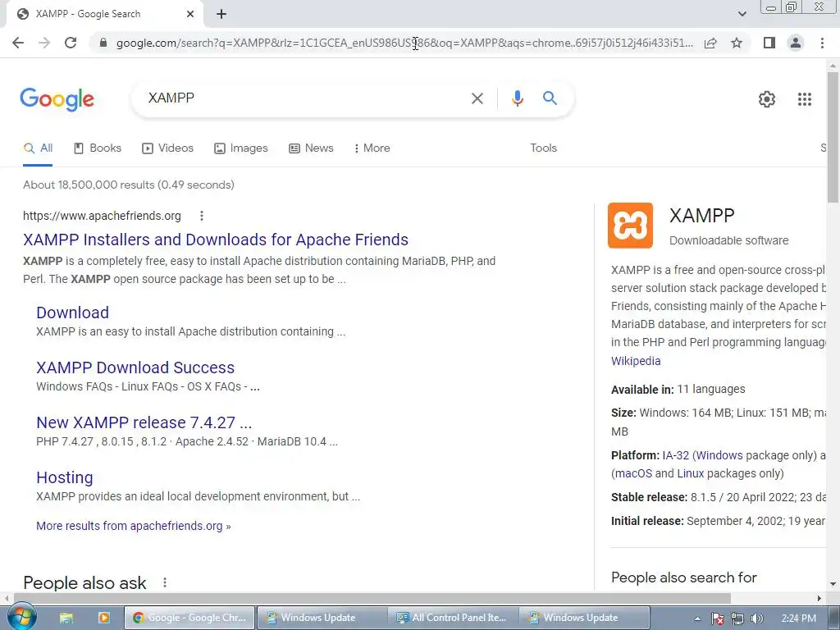
Task: Open the tab search chevron
Action: tap(742, 14)
